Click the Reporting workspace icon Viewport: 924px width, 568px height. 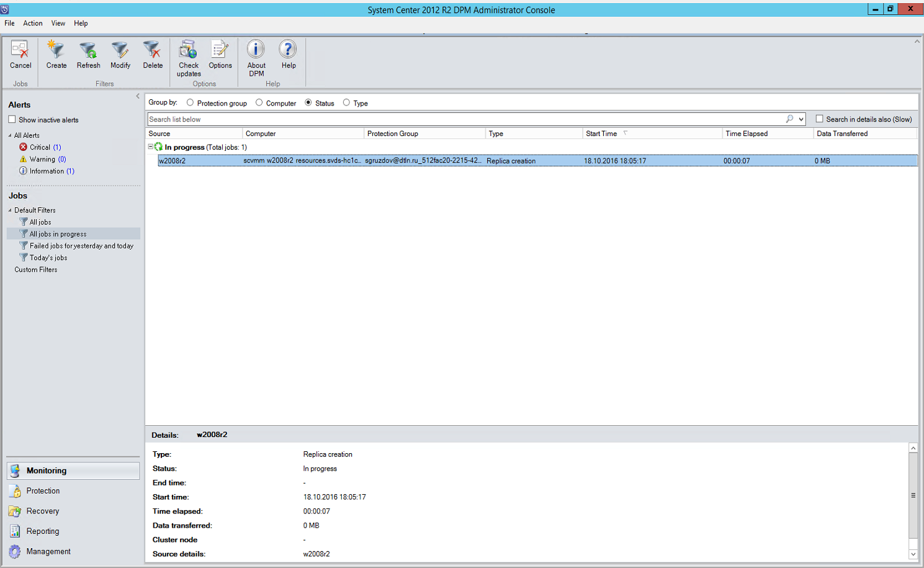(15, 531)
